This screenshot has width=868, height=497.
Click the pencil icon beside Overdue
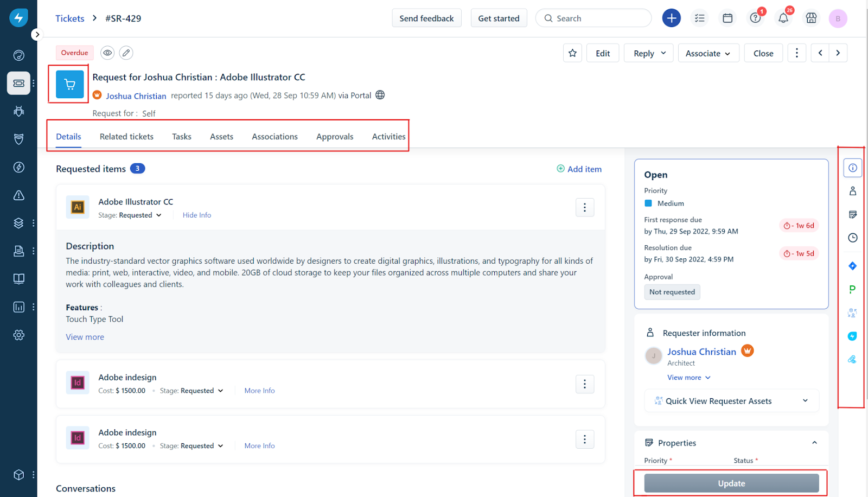[x=126, y=53]
